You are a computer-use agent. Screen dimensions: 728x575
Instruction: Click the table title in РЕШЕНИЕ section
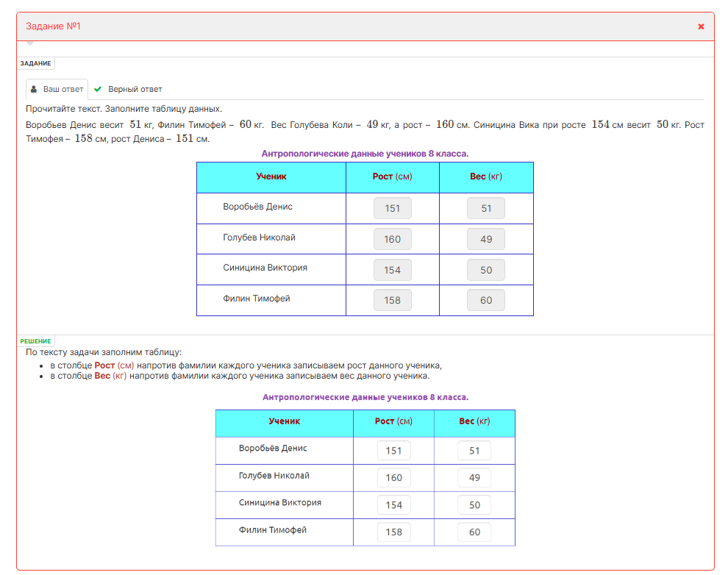coord(365,397)
